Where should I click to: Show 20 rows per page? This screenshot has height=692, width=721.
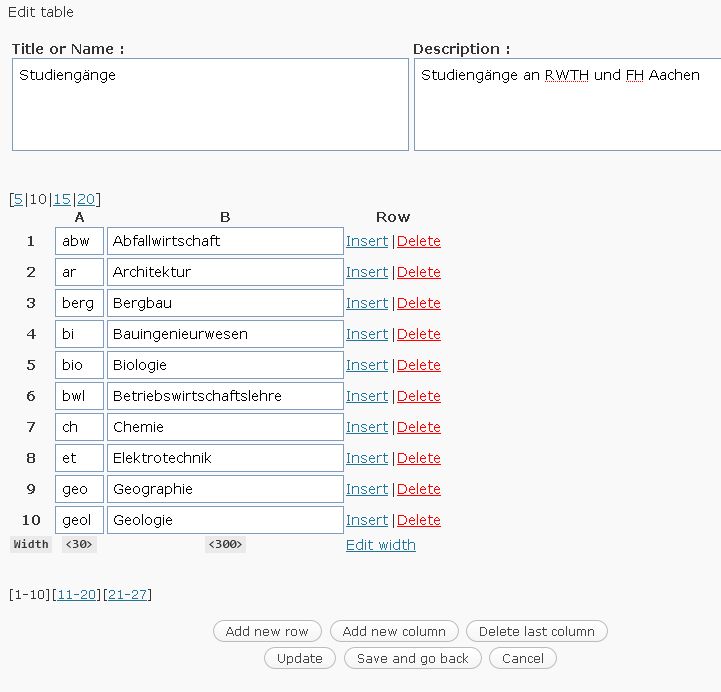click(86, 199)
